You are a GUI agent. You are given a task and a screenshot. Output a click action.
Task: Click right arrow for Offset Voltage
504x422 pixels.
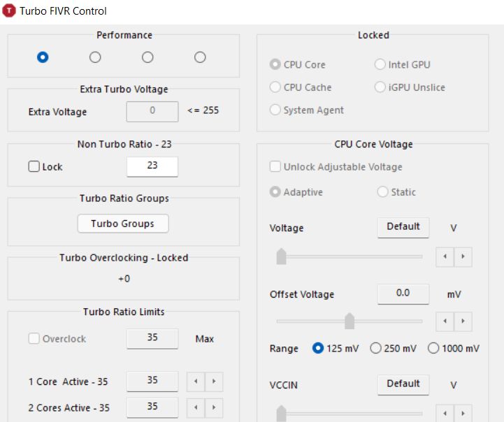click(463, 321)
